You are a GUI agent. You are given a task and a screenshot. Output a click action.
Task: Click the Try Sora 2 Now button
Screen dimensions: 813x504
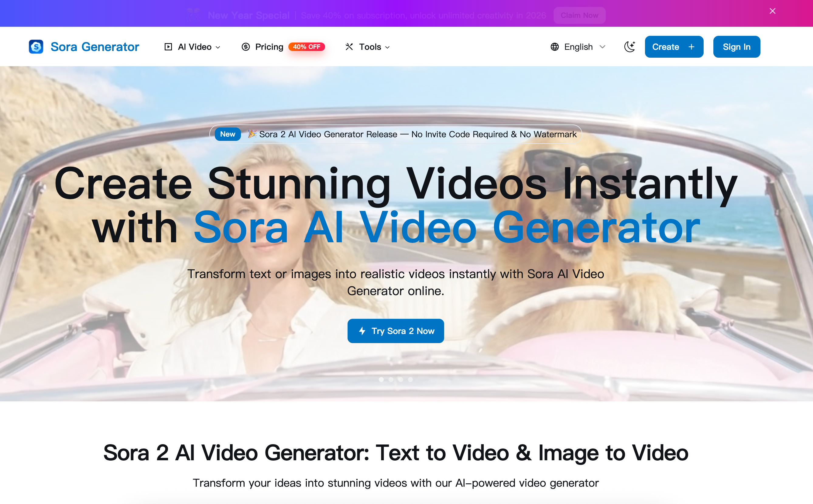coord(396,331)
